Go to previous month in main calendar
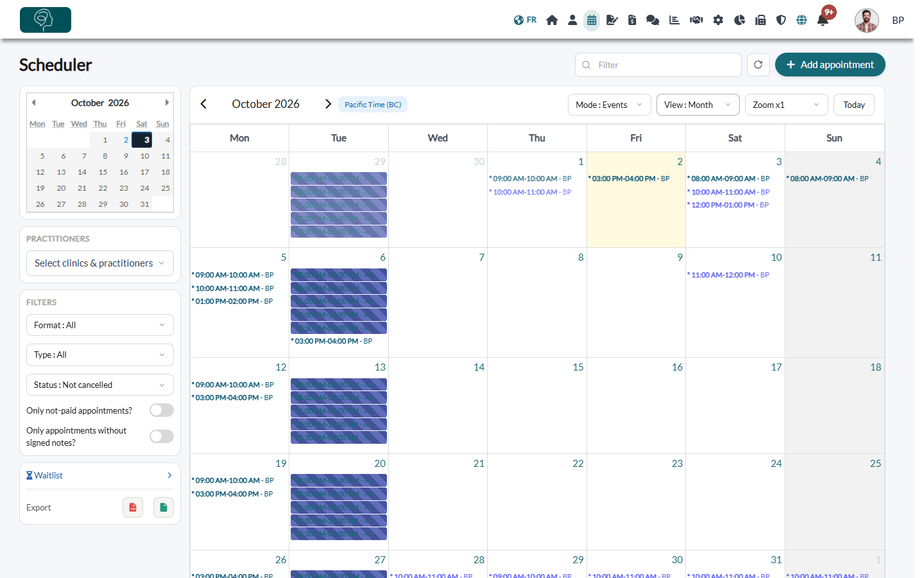The width and height of the screenshot is (924, 578). tap(203, 104)
